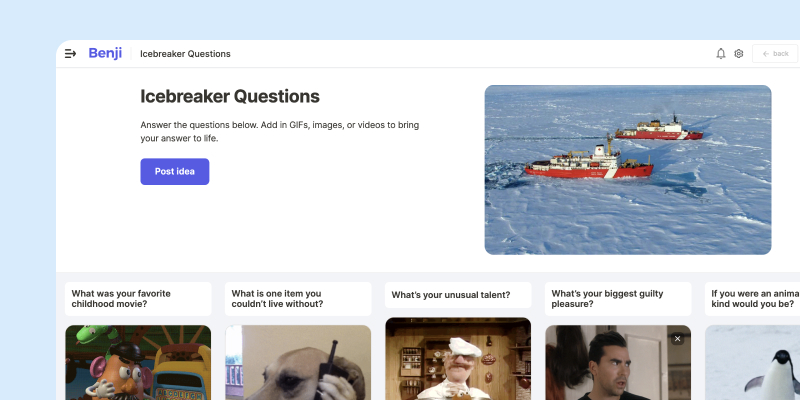Image resolution: width=800 pixels, height=400 pixels.
Task: Open the settings gear icon
Action: click(738, 54)
